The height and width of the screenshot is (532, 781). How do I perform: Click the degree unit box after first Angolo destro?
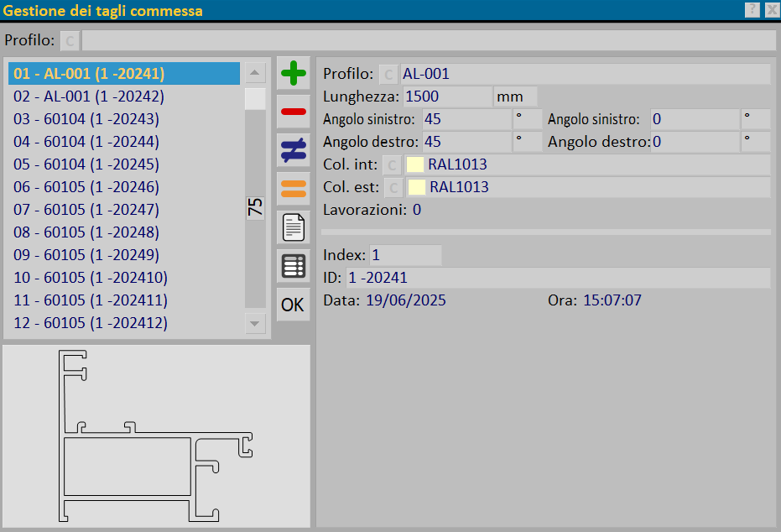[x=528, y=142]
